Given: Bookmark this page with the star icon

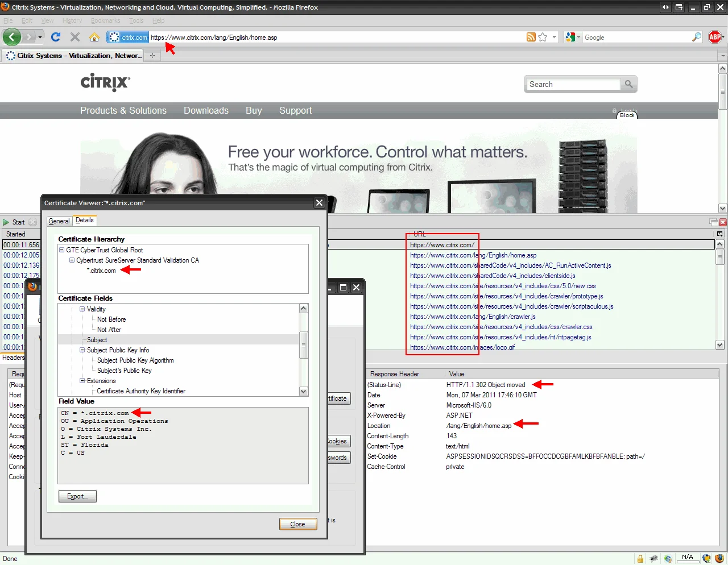Looking at the screenshot, I should point(543,37).
